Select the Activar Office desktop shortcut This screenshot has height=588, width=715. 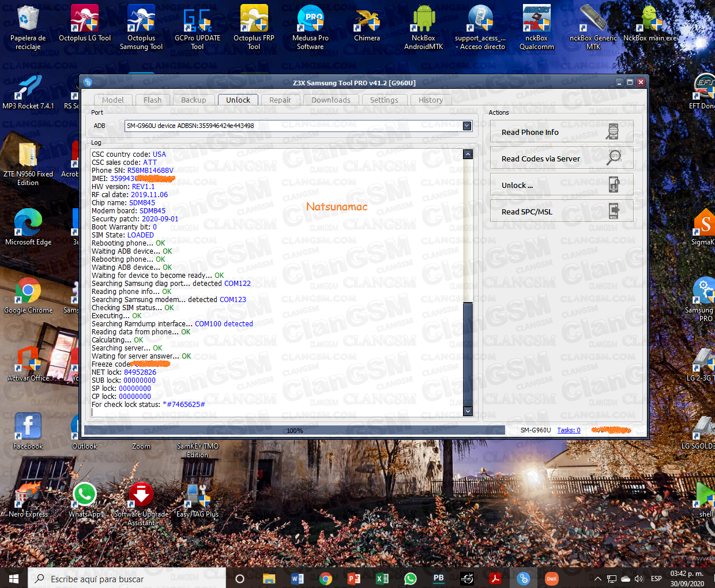pos(28,363)
